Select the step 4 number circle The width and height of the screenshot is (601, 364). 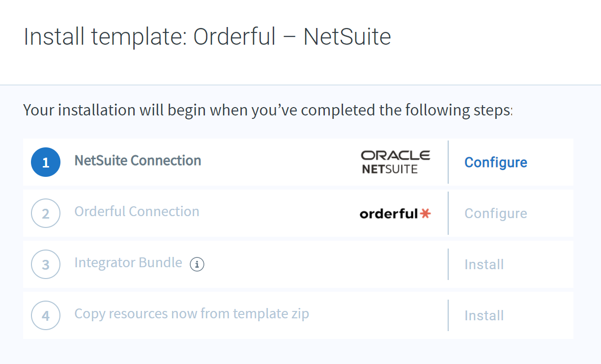(46, 315)
